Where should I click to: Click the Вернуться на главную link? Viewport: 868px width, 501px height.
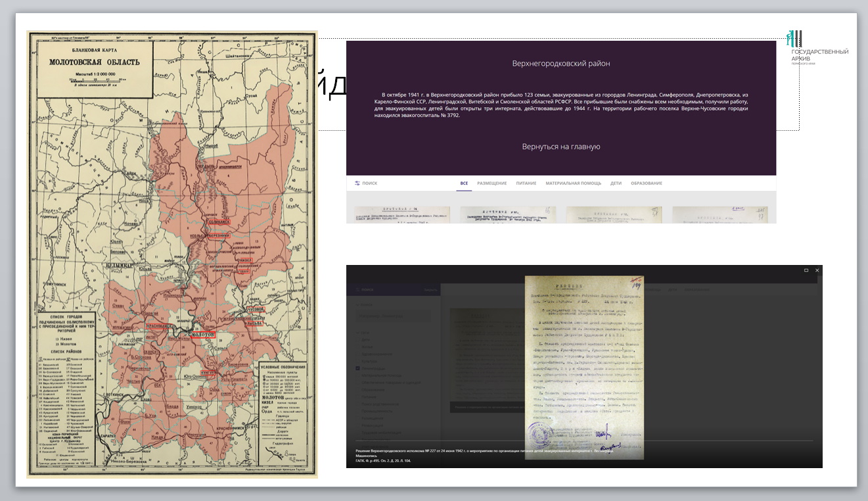560,147
